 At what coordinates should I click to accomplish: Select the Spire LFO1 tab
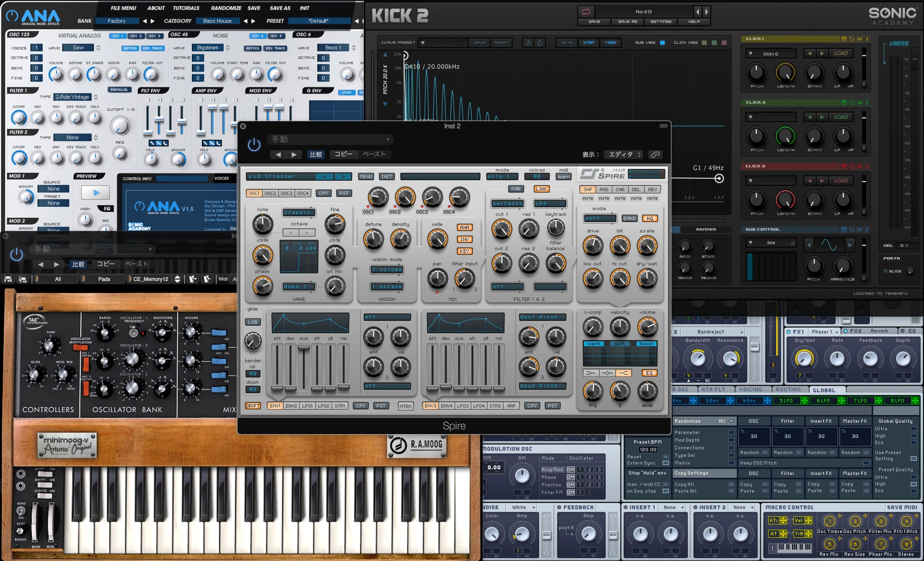(307, 405)
